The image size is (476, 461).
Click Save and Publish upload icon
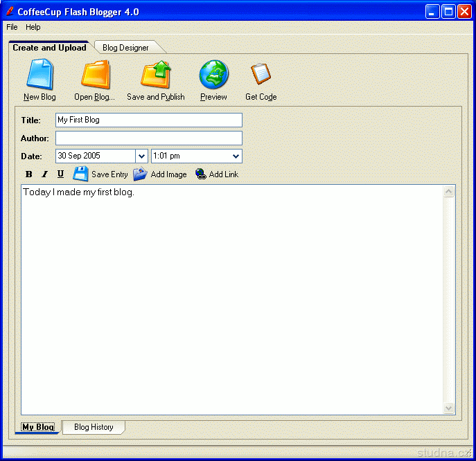coord(156,74)
